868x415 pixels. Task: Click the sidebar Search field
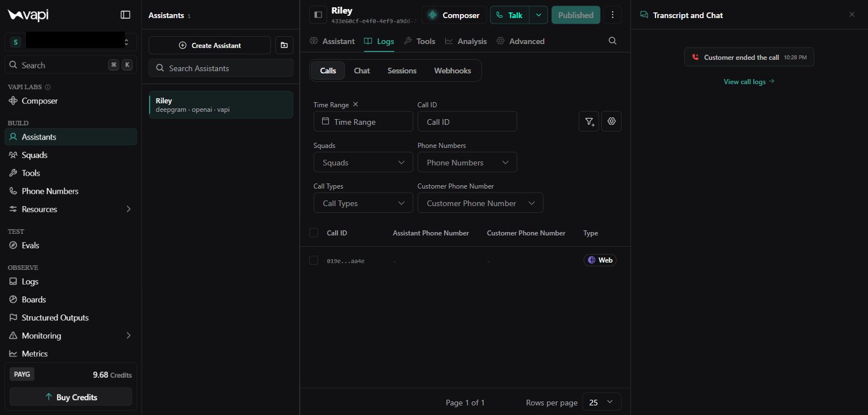point(71,65)
